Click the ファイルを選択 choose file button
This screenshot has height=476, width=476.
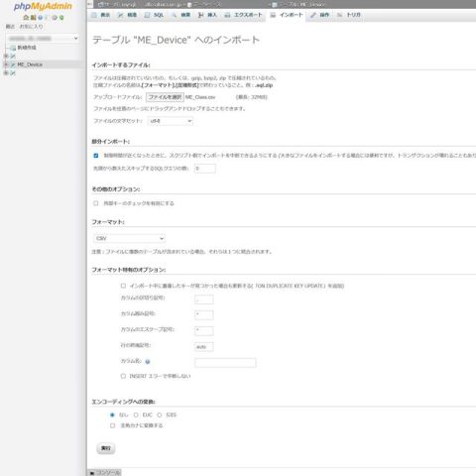pyautogui.click(x=165, y=97)
